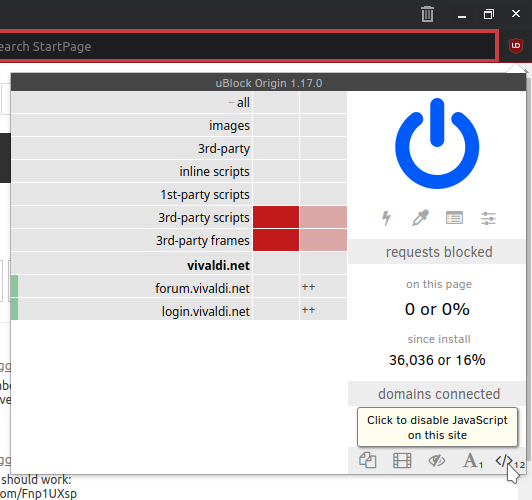Enter element zapper mode (lightning icon)
The image size is (532, 500).
coord(386,218)
